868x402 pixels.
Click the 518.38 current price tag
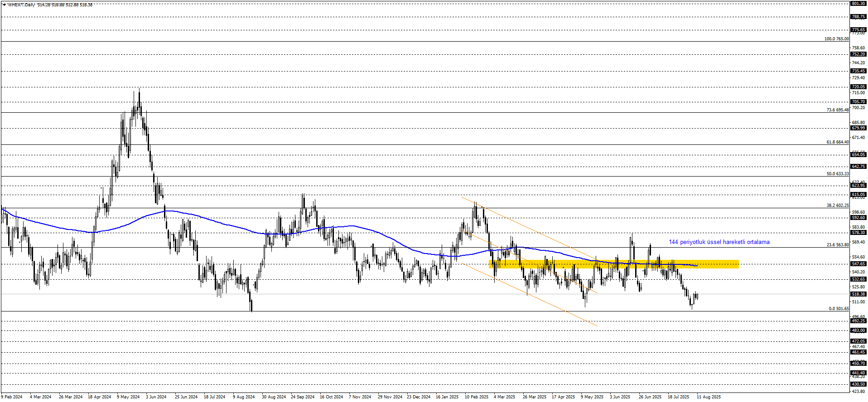coord(858,294)
